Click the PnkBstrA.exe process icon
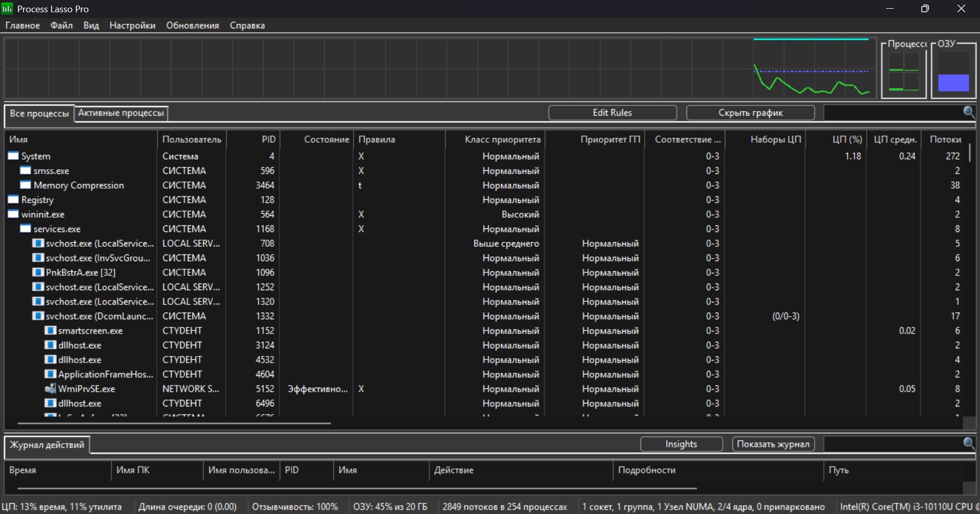This screenshot has height=514, width=980. tap(38, 272)
